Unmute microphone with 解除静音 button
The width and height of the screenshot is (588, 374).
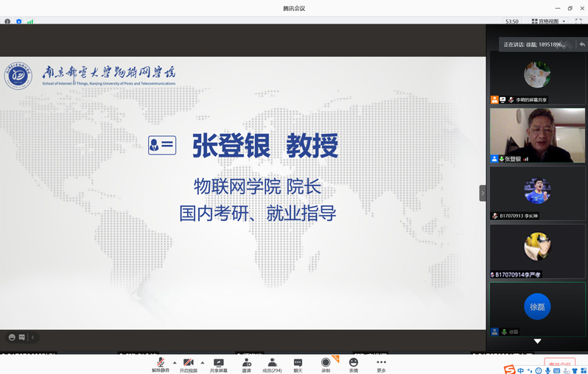(161, 364)
